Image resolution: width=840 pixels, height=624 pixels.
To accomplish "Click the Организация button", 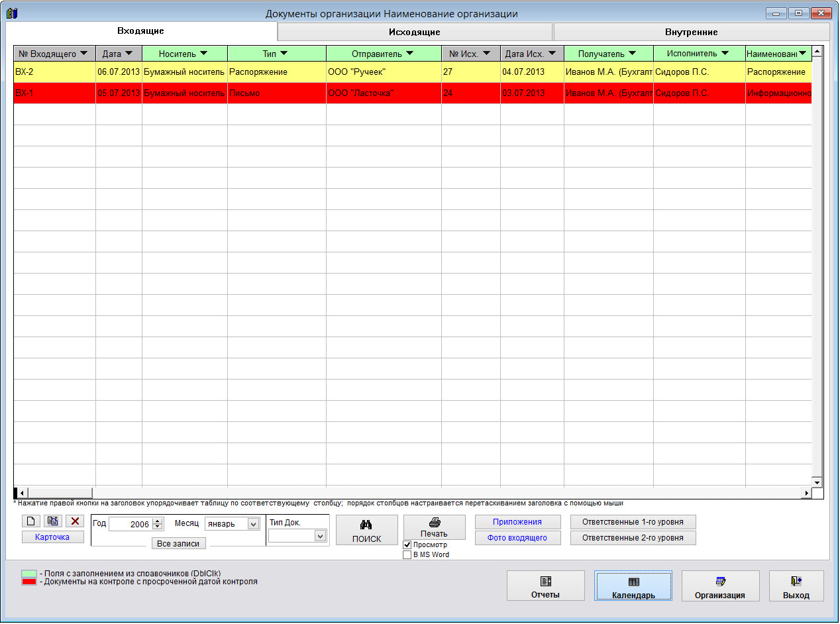I will point(719,586).
